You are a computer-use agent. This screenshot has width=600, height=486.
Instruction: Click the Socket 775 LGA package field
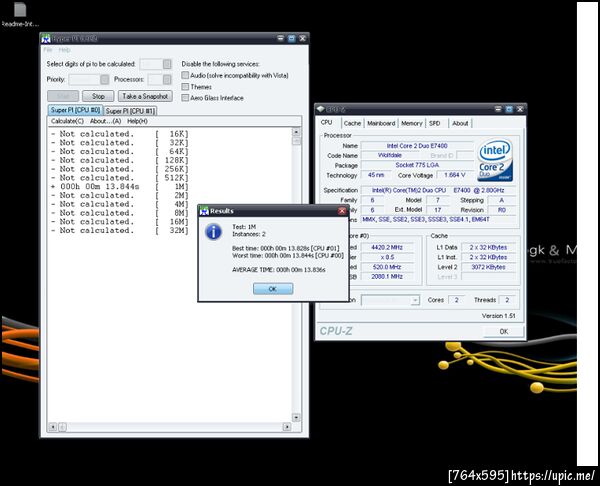(x=417, y=165)
